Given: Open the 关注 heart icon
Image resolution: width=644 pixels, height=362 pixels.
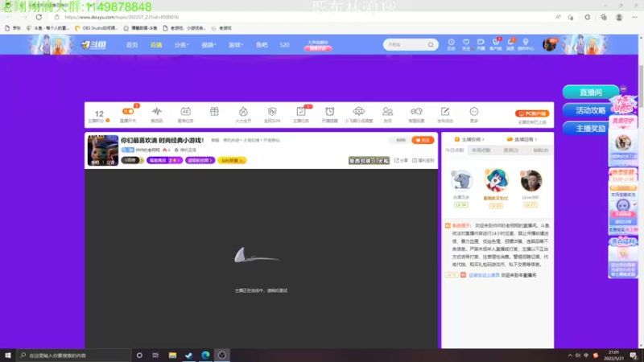Looking at the screenshot, I should 466,44.
